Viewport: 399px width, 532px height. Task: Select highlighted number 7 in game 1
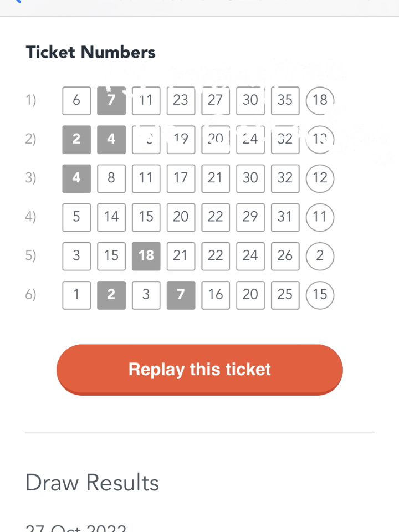tap(111, 101)
